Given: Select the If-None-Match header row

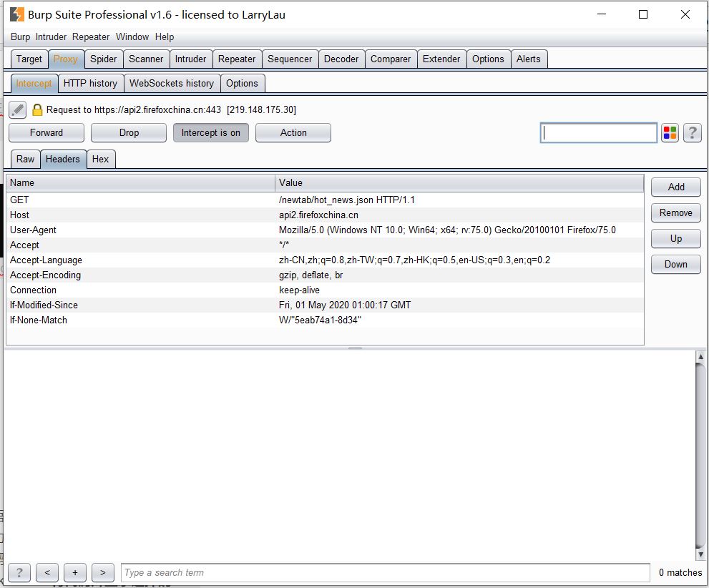Looking at the screenshot, I should (x=325, y=320).
